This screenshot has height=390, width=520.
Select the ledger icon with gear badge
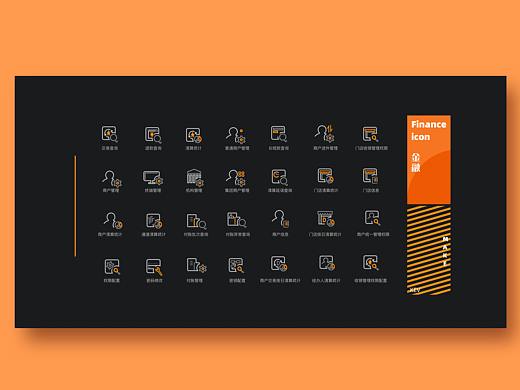196,265
